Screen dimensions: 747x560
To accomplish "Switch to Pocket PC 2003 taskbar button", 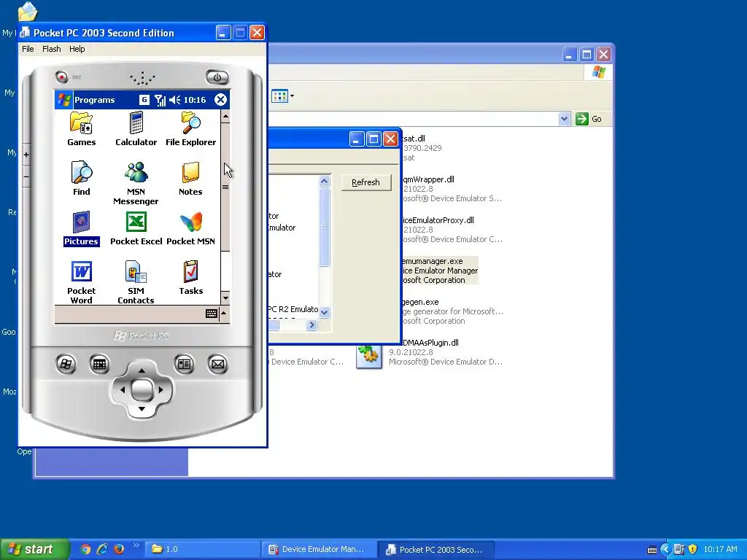I will [436, 549].
